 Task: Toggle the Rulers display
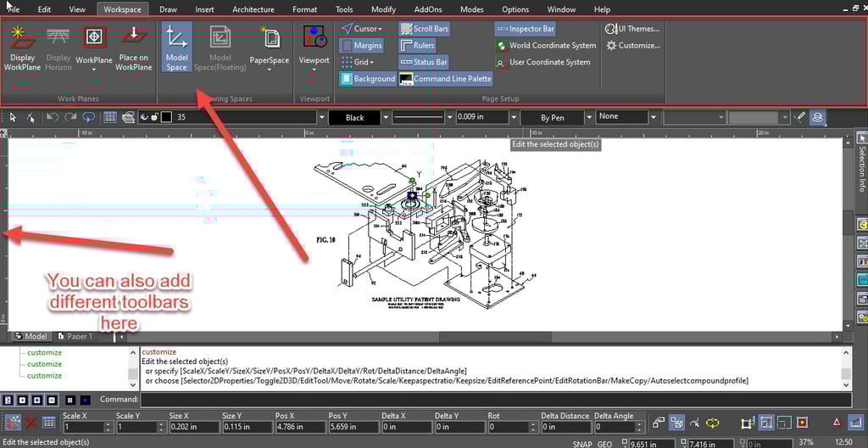[416, 46]
